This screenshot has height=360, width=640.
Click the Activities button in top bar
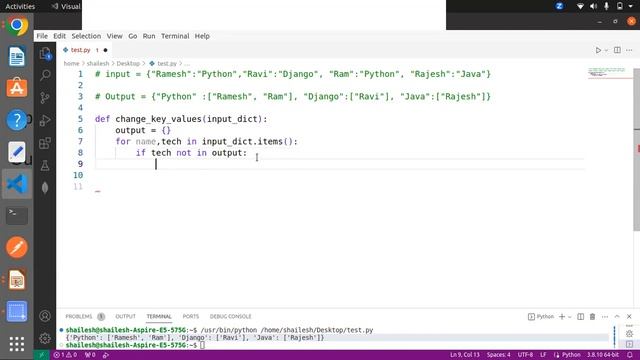(x=20, y=6)
